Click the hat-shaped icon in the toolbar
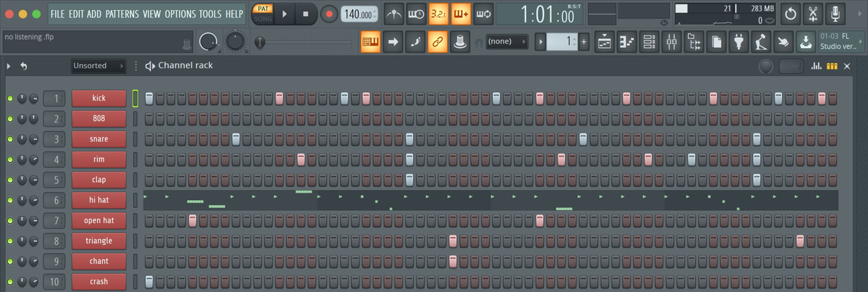 [460, 42]
